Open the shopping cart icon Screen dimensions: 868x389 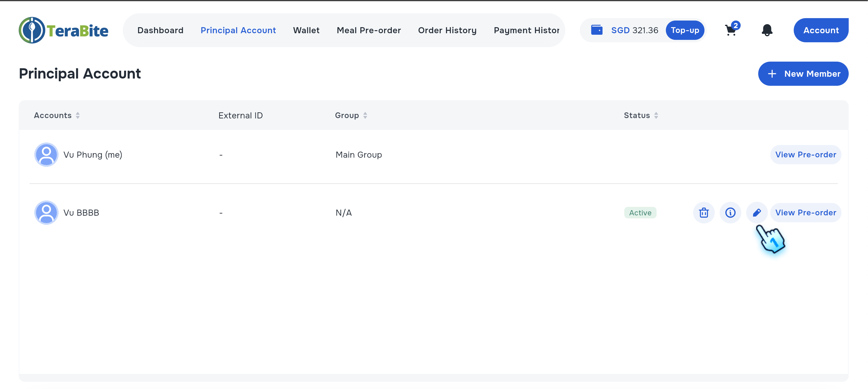click(730, 31)
